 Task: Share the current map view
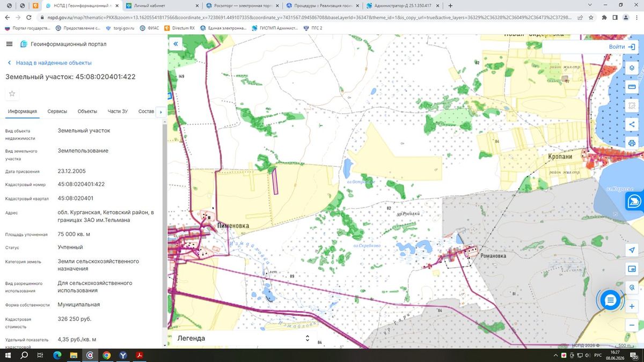pyautogui.click(x=632, y=124)
